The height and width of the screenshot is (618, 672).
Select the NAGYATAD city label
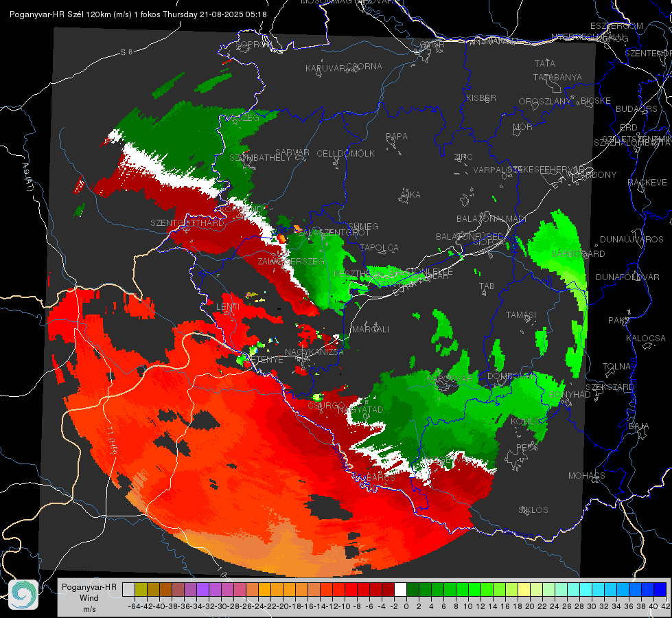click(360, 410)
